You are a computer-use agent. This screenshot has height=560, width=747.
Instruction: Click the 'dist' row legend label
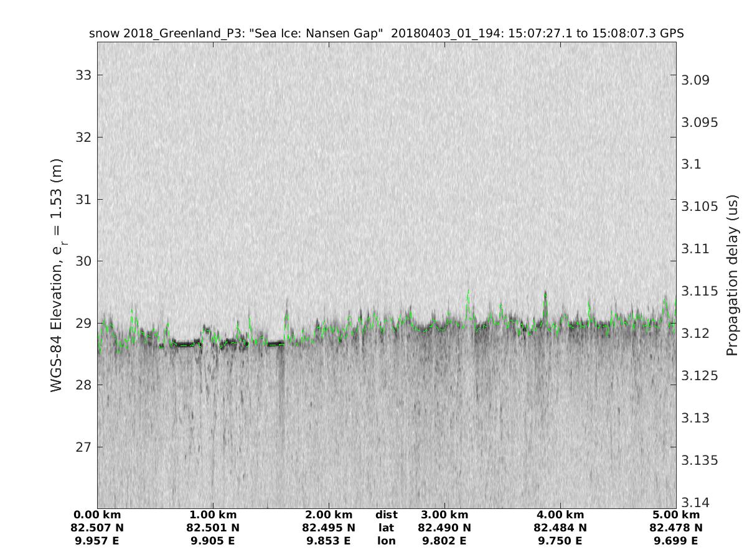386,515
